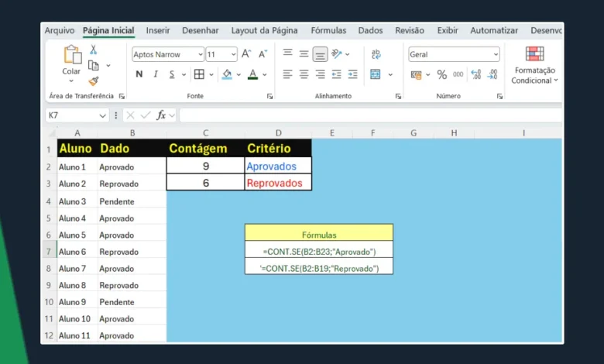Image resolution: width=604 pixels, height=364 pixels.
Task: Switch to Exibir tab
Action: [448, 30]
